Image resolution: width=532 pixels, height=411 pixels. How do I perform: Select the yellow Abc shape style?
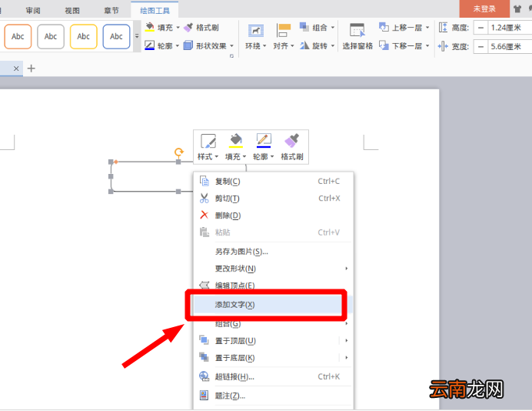point(84,36)
